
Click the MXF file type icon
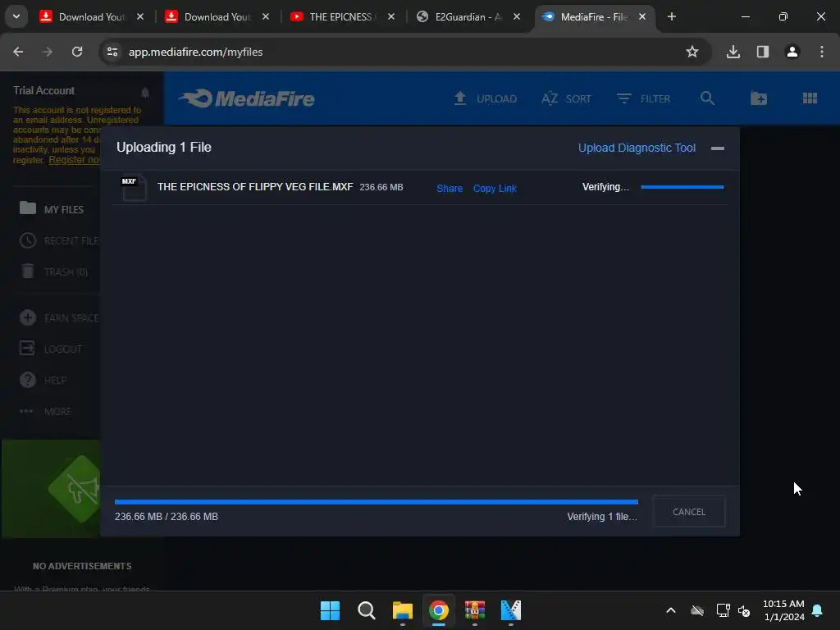[134, 188]
